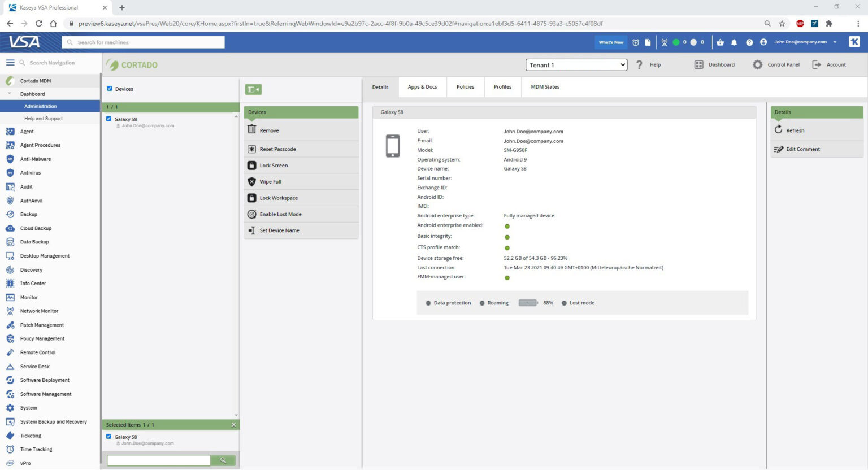
Task: Open the Set Device Name action
Action: pos(280,230)
